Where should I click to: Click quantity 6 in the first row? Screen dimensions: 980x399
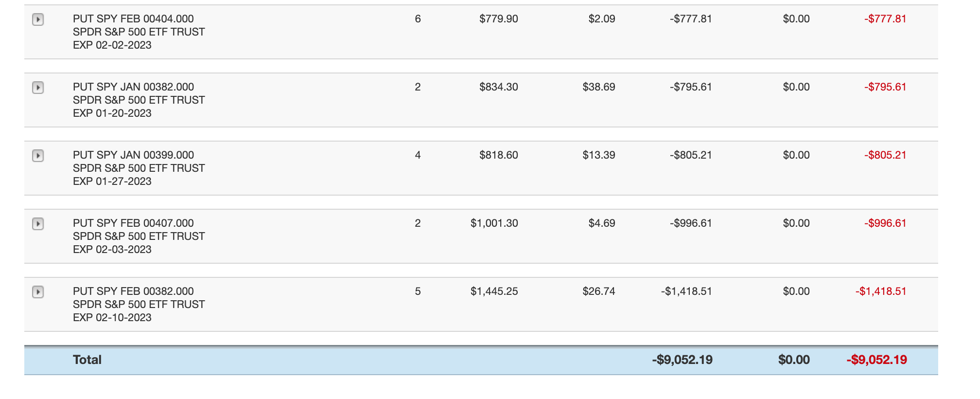418,19
